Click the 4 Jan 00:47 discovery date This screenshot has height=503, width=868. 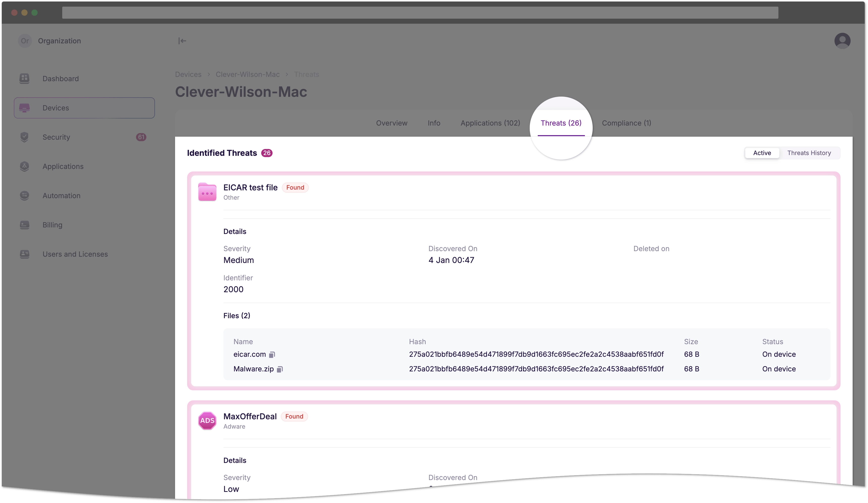click(451, 260)
